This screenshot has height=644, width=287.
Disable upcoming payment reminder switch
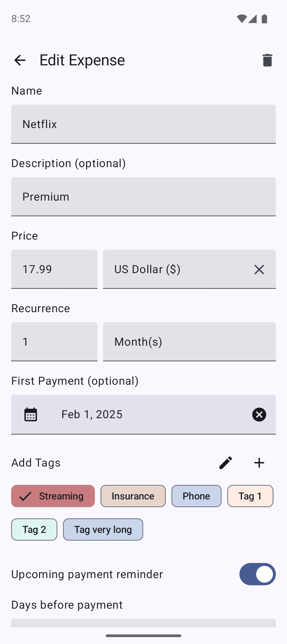click(x=257, y=574)
